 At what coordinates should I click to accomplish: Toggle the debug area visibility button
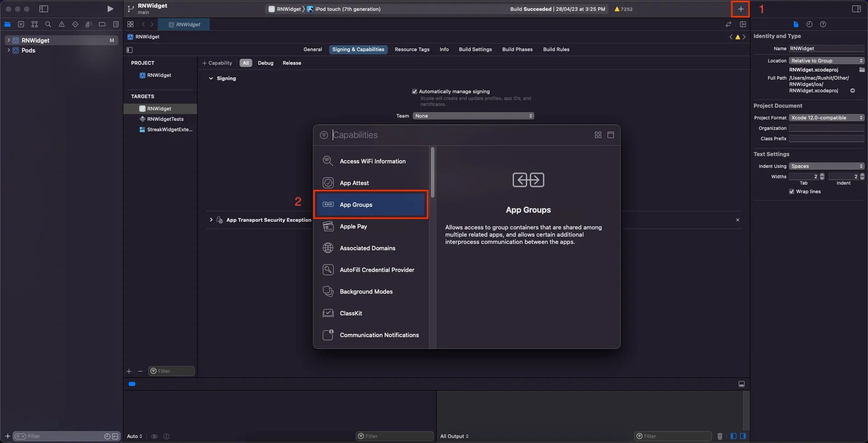click(x=741, y=384)
